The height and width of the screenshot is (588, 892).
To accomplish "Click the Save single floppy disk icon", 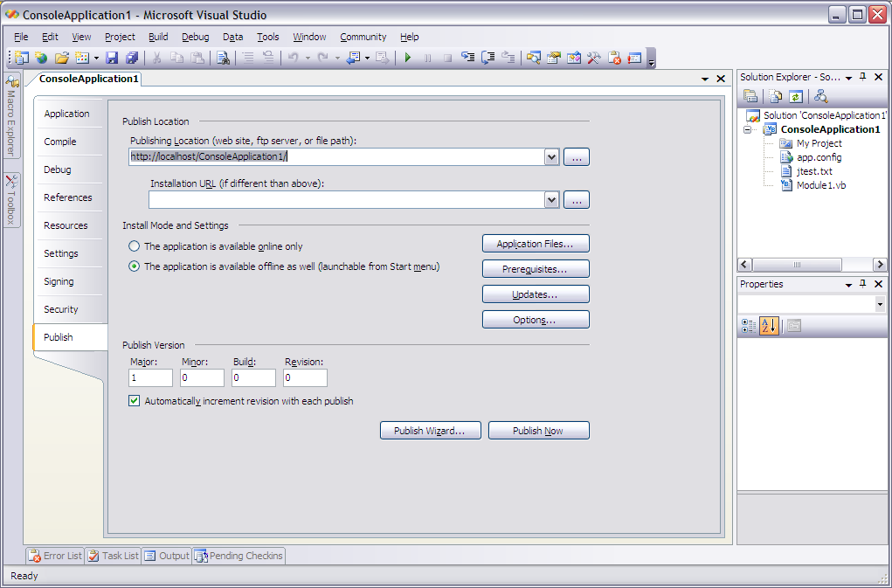I will coord(112,58).
